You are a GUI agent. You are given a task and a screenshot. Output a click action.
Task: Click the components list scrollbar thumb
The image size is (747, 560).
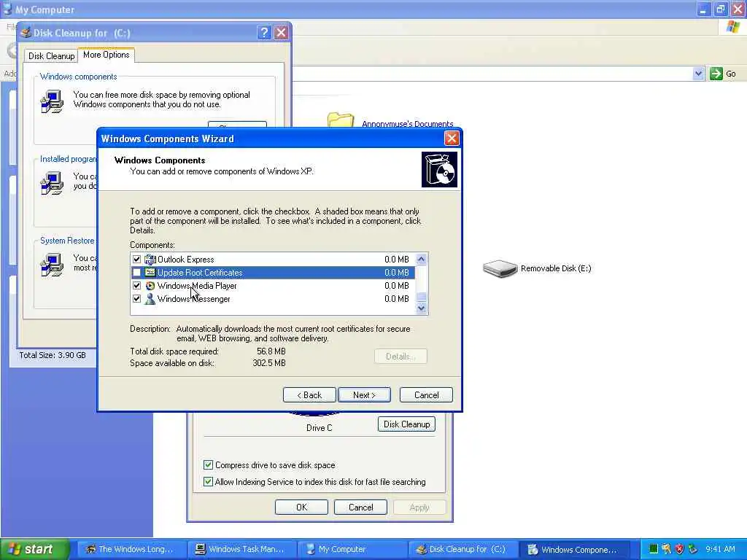[421, 297]
